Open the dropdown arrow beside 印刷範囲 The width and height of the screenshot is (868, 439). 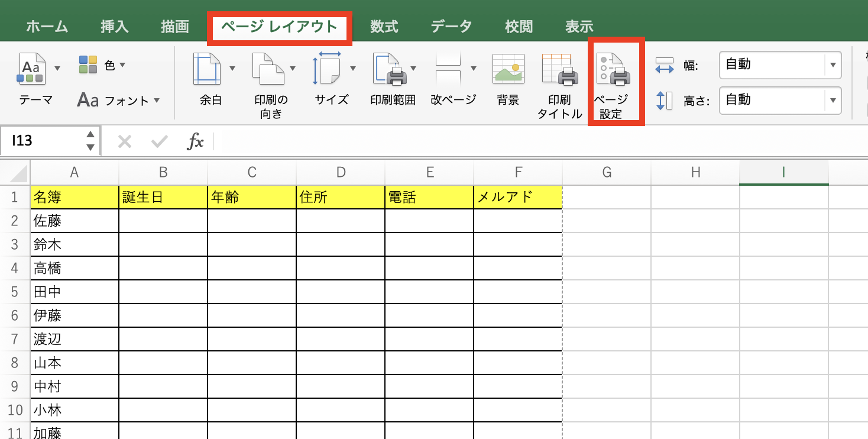click(x=413, y=67)
